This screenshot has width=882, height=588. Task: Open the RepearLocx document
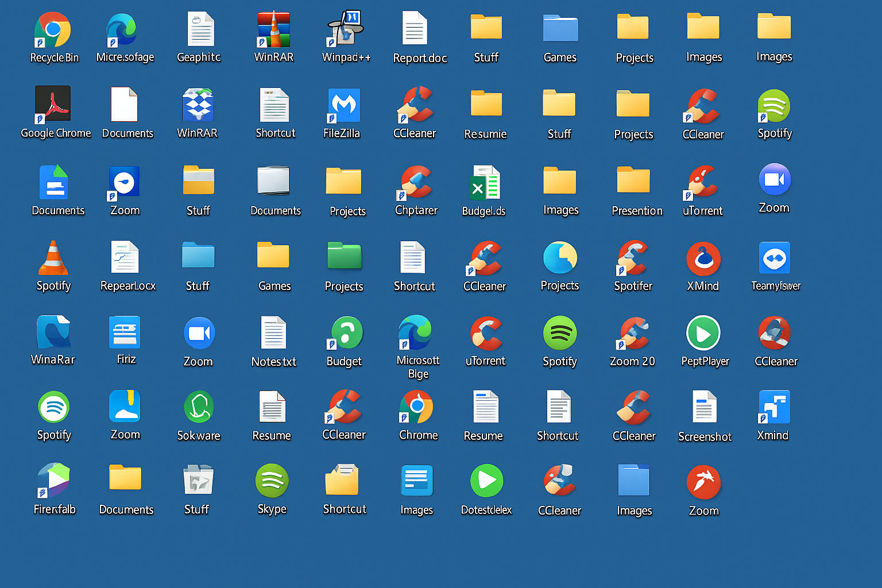(125, 257)
